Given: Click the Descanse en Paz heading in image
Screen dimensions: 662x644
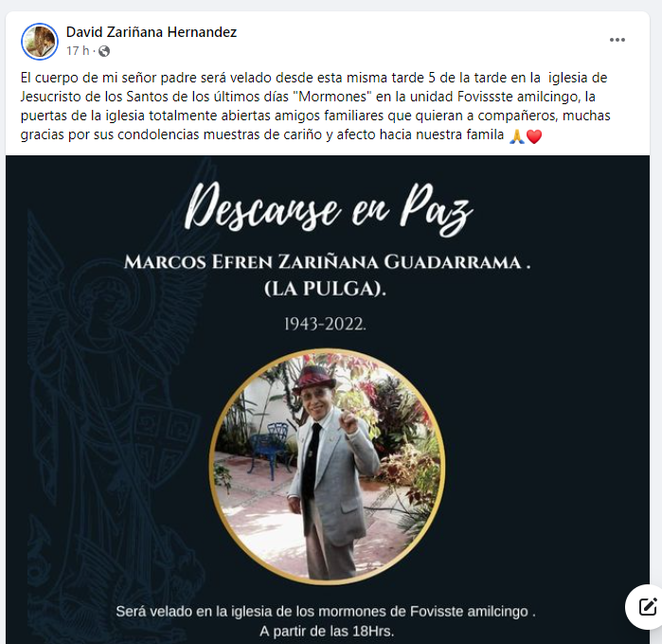Looking at the screenshot, I should [329, 209].
